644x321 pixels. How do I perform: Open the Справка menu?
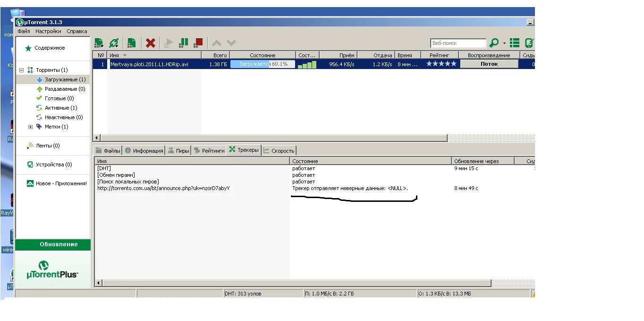tap(76, 31)
